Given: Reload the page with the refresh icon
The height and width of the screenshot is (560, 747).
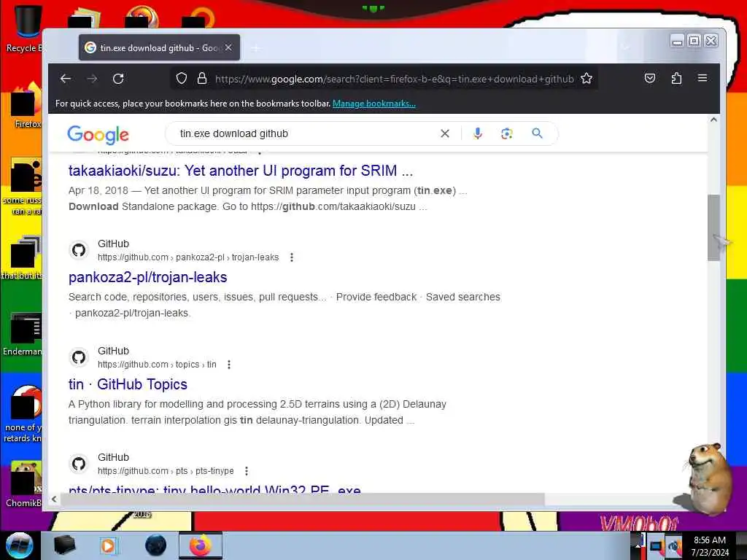Looking at the screenshot, I should click(118, 79).
